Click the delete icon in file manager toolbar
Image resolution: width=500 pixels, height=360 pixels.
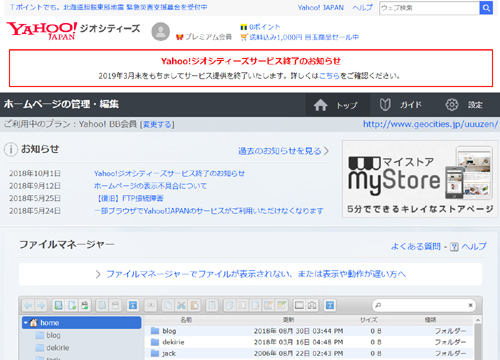click(x=212, y=305)
